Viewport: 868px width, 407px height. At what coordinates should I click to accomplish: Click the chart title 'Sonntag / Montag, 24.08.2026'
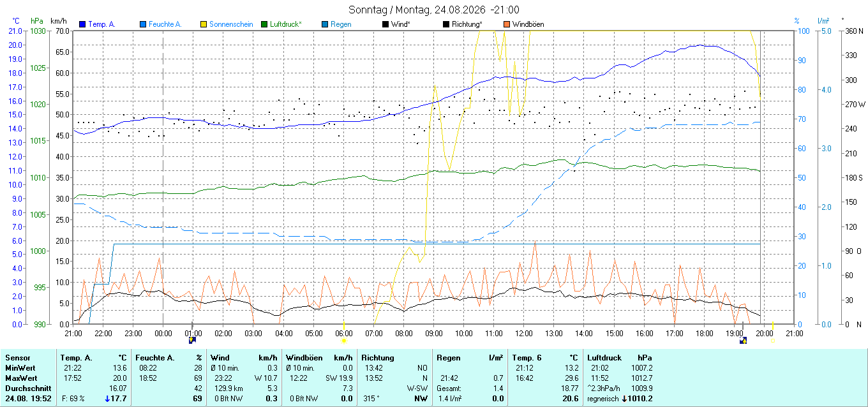coord(417,10)
